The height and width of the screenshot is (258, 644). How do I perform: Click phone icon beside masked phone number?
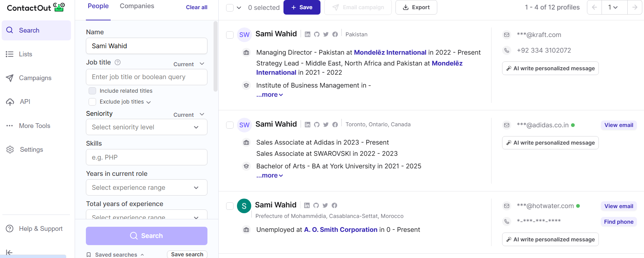(507, 221)
